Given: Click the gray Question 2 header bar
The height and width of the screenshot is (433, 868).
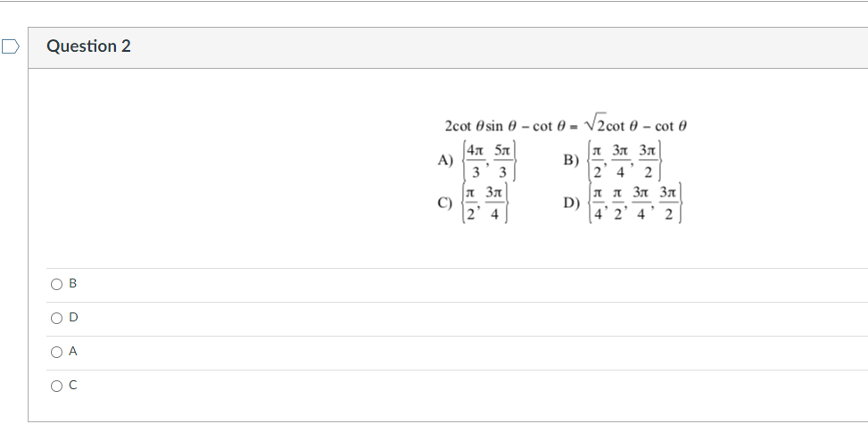Looking at the screenshot, I should [448, 47].
